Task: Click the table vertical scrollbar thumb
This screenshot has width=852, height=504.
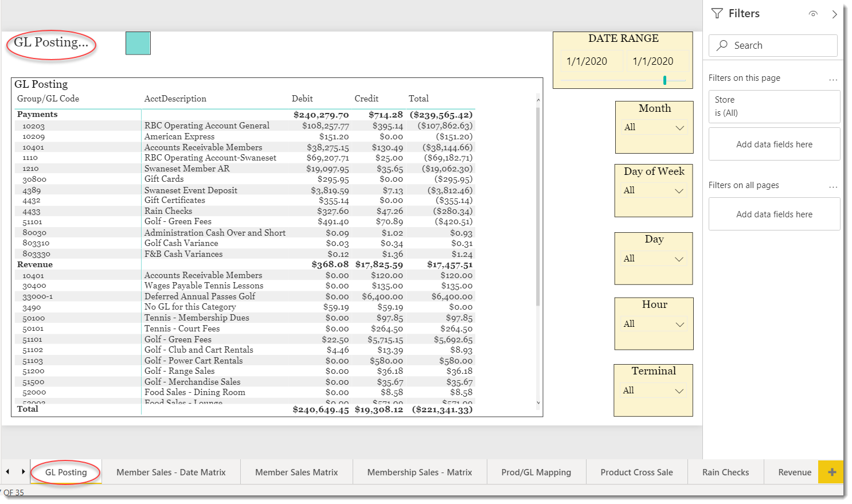Action: tap(538, 206)
